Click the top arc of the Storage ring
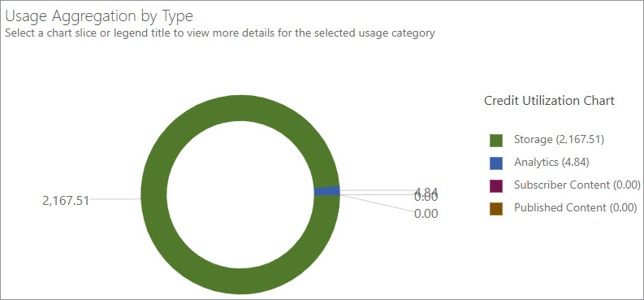This screenshot has width=644, height=300. (240, 108)
